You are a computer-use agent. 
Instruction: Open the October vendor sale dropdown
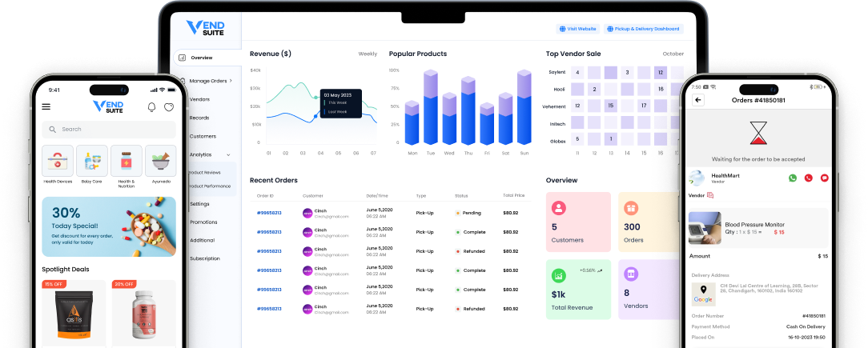(x=673, y=54)
